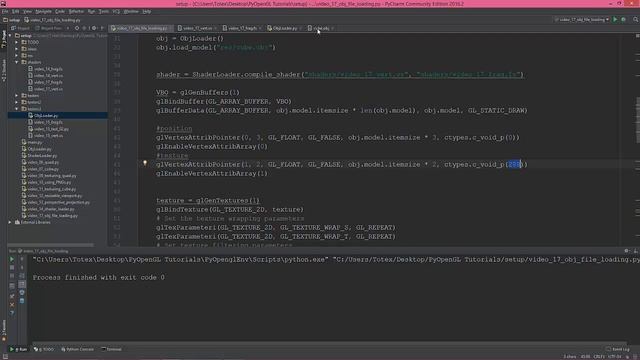640x360 pixels.
Task: Select video_13_perspective_projection.py in project tree
Action: [x=56, y=202]
